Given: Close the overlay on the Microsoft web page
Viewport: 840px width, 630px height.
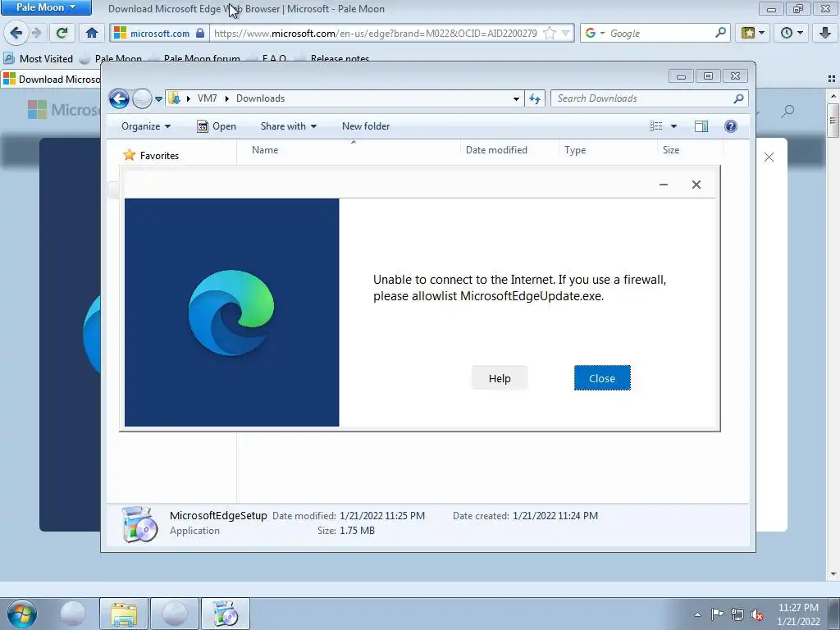Looking at the screenshot, I should click(769, 157).
